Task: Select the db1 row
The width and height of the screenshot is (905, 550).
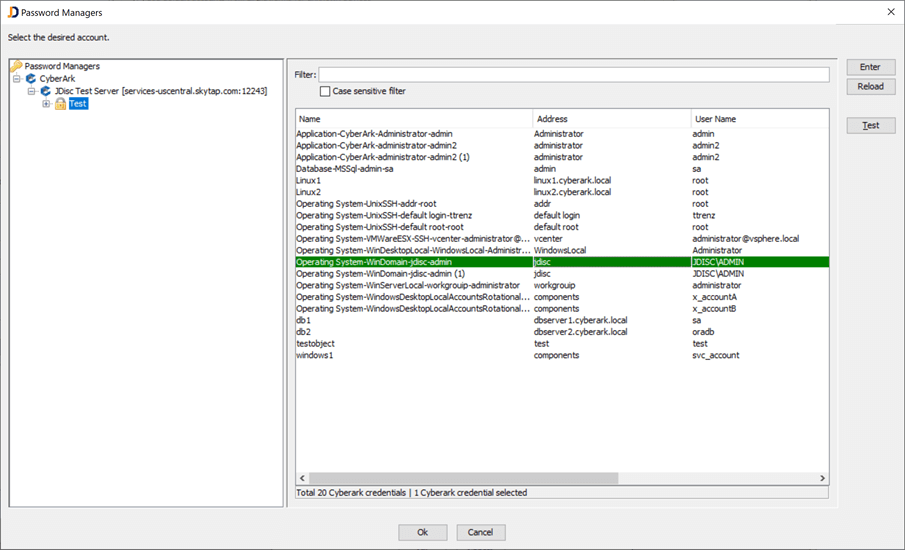Action: click(562, 320)
